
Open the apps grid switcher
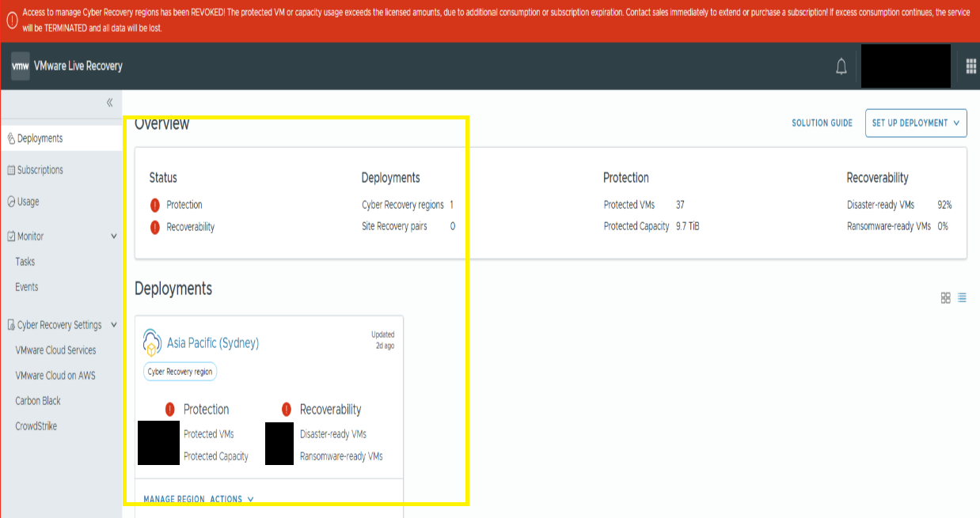(x=971, y=66)
